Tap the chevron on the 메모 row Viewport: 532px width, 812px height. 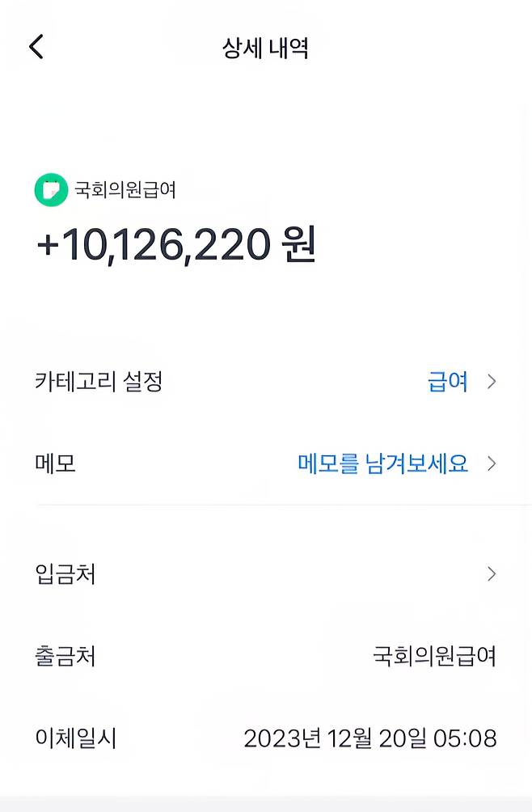tap(492, 463)
